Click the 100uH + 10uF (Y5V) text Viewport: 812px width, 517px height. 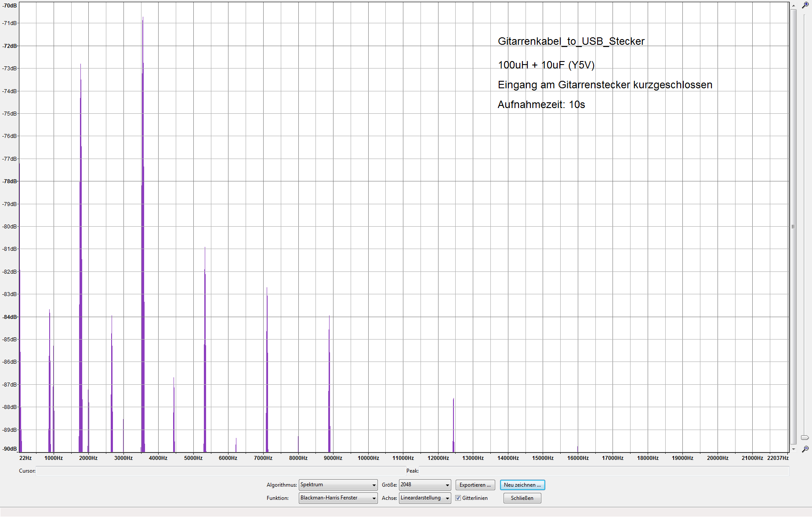point(546,65)
